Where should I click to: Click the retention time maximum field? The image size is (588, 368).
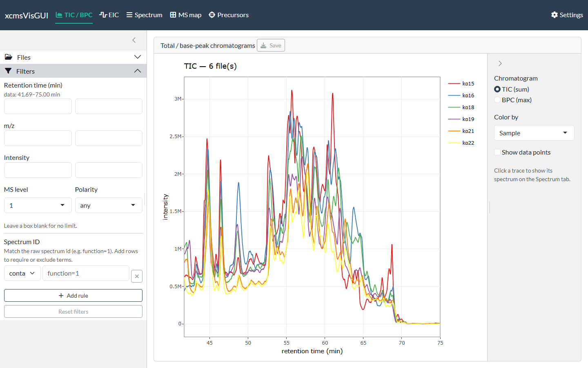(109, 106)
